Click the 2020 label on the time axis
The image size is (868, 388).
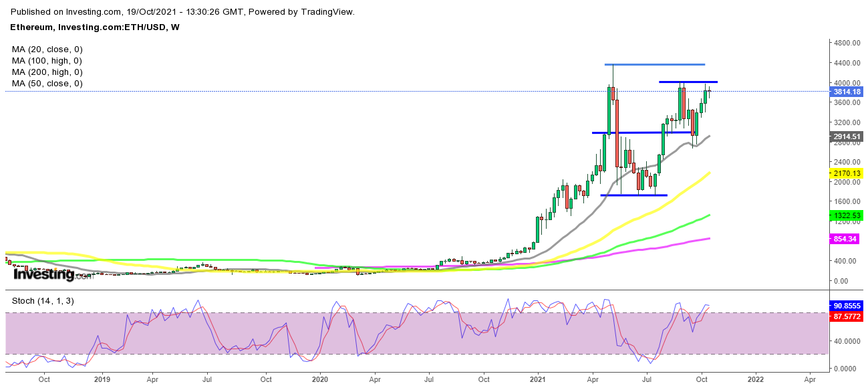(320, 379)
